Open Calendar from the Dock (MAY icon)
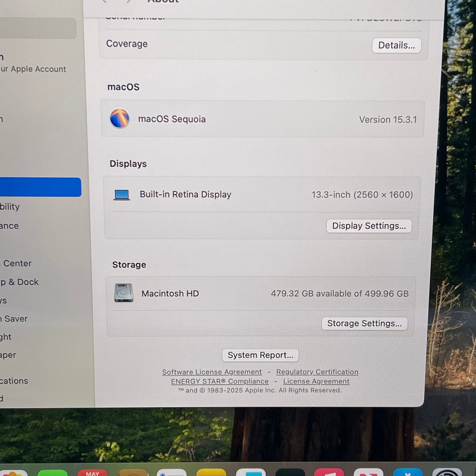This screenshot has width=476, height=476. coord(92,472)
